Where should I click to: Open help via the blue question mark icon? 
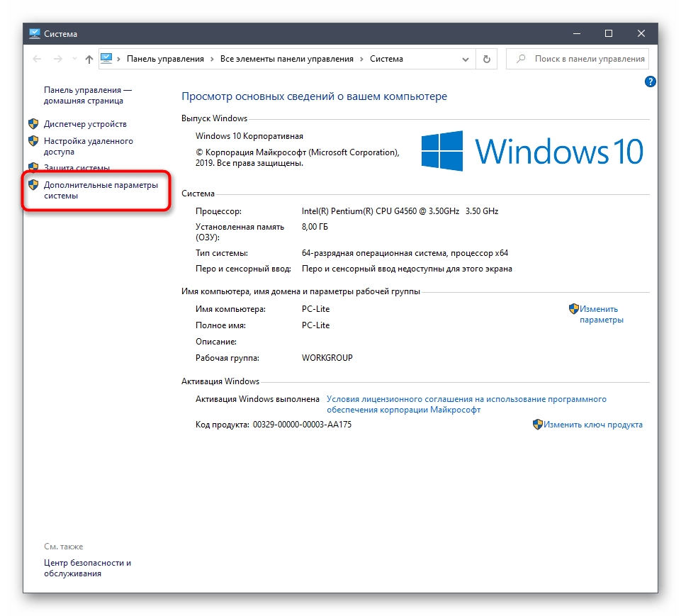click(650, 82)
